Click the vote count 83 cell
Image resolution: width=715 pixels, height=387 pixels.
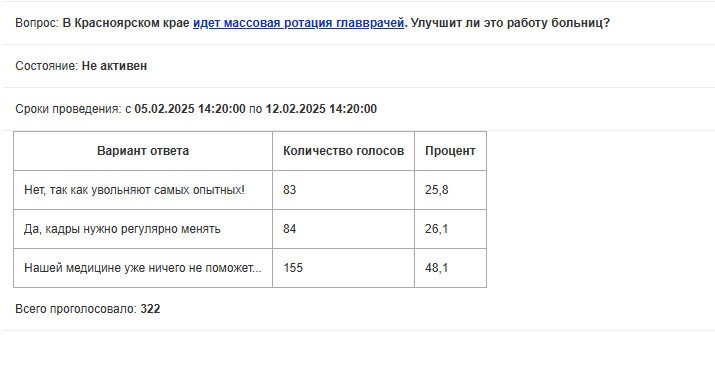[x=343, y=190]
